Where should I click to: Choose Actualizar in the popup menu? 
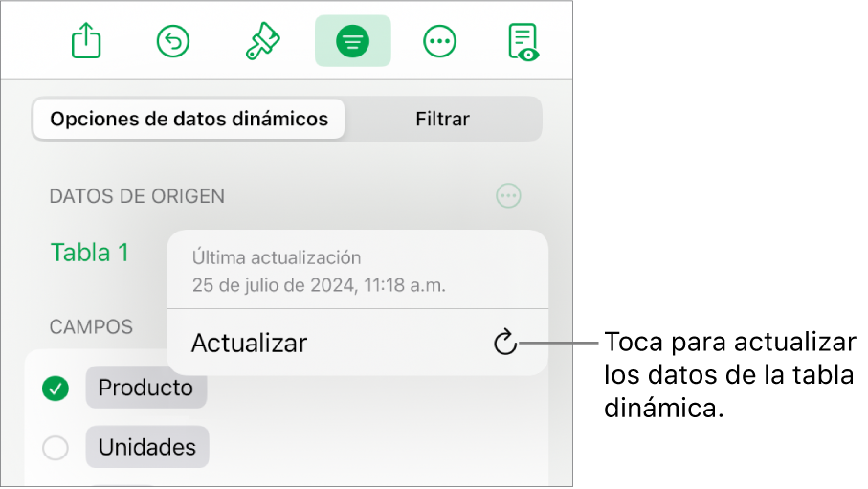358,343
